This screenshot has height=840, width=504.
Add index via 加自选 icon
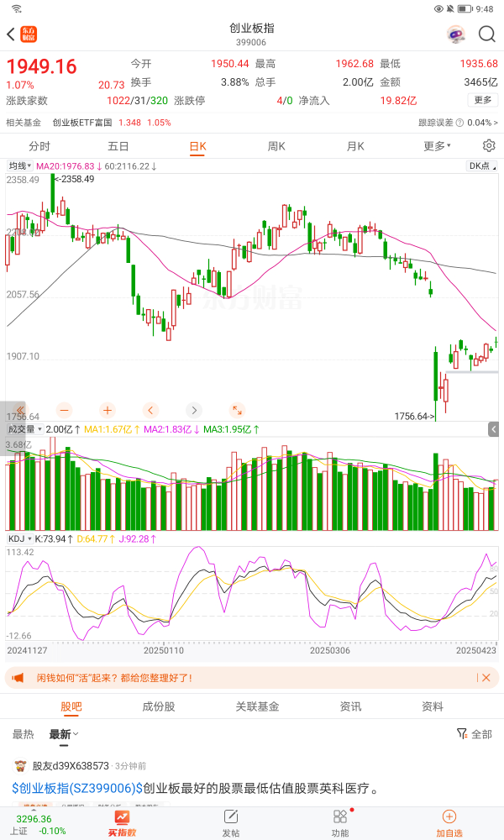pyautogui.click(x=449, y=822)
